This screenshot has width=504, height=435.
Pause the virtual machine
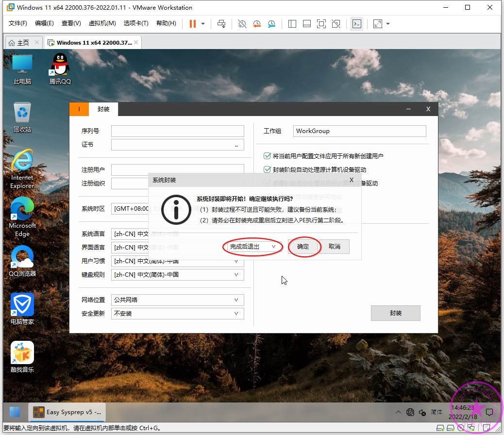click(x=193, y=24)
